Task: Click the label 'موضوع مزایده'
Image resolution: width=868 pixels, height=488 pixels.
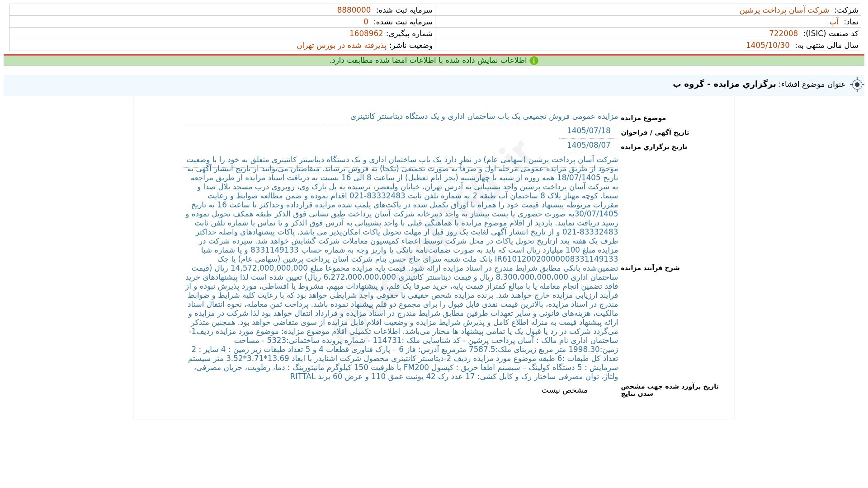Action: [643, 118]
